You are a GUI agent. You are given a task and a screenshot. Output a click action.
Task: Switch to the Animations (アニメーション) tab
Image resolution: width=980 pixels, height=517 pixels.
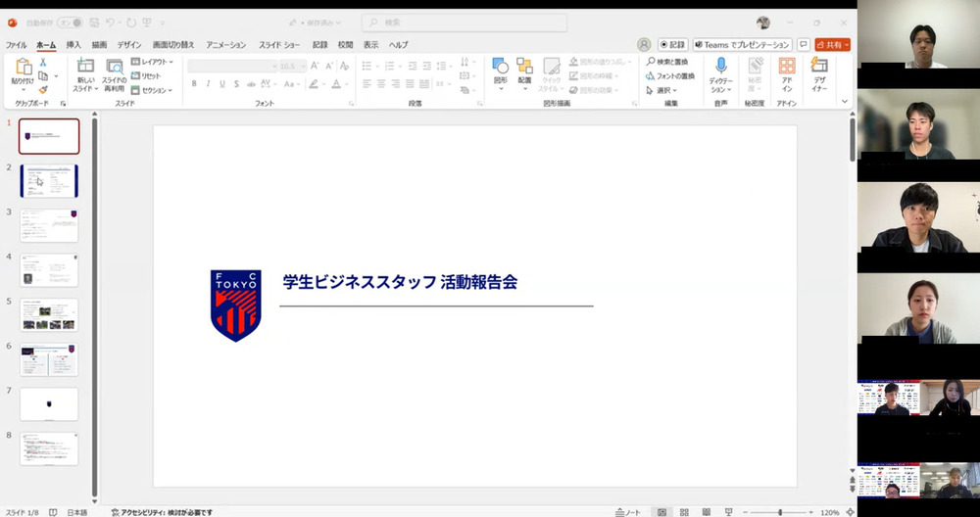(225, 45)
